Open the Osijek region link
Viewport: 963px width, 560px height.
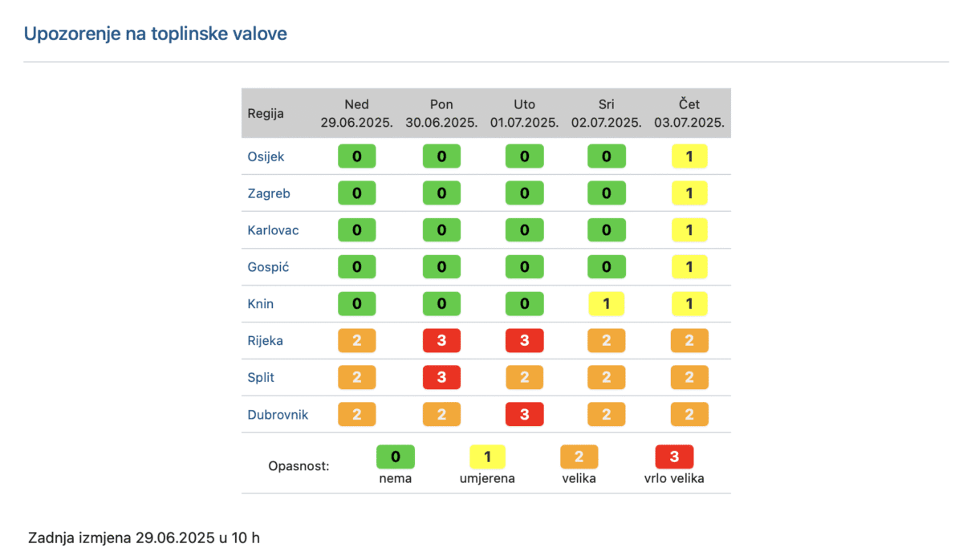[x=266, y=156]
